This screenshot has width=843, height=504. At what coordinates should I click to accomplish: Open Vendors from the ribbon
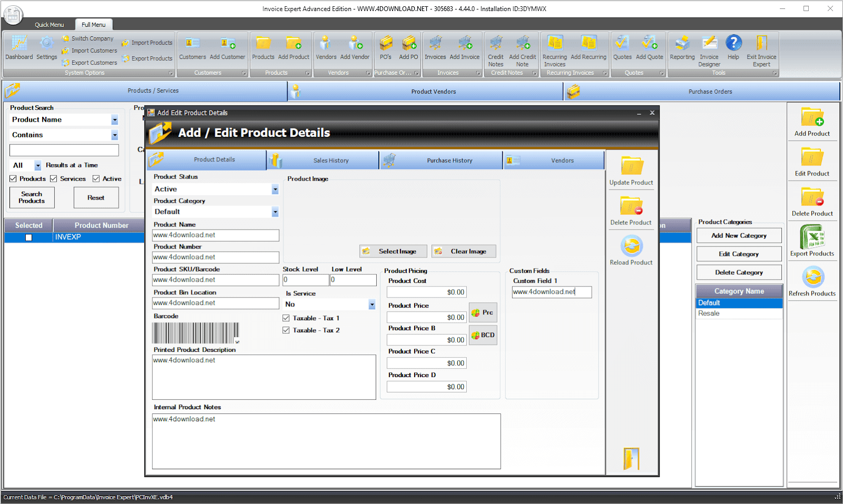(326, 47)
